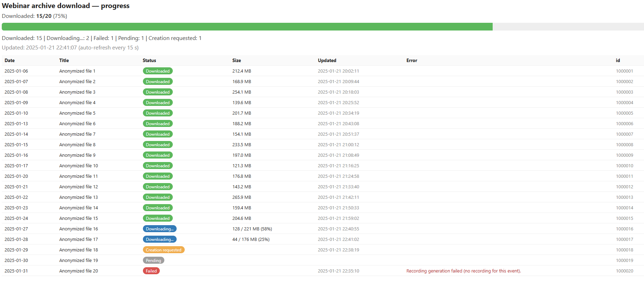Click the Creation requested status badge
The image size is (644, 283).
(x=164, y=250)
